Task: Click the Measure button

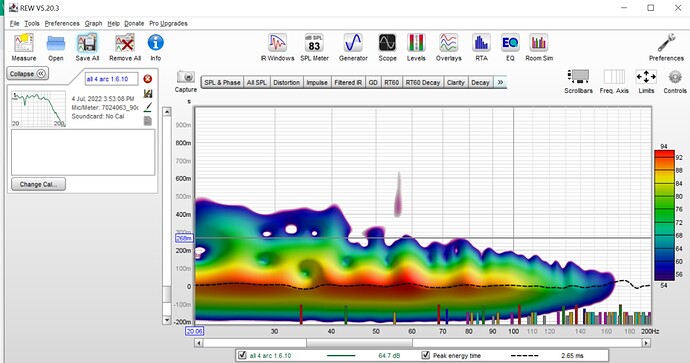Action: tap(24, 47)
